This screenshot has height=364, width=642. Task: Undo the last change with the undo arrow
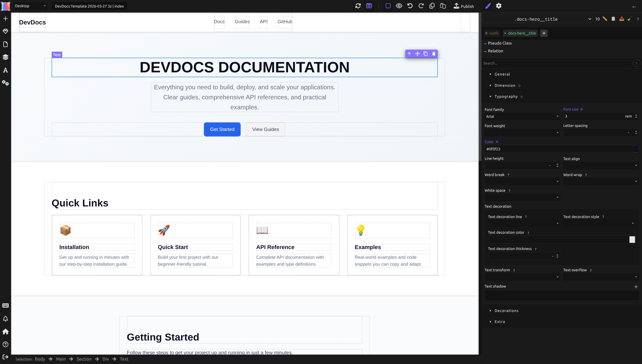point(410,6)
